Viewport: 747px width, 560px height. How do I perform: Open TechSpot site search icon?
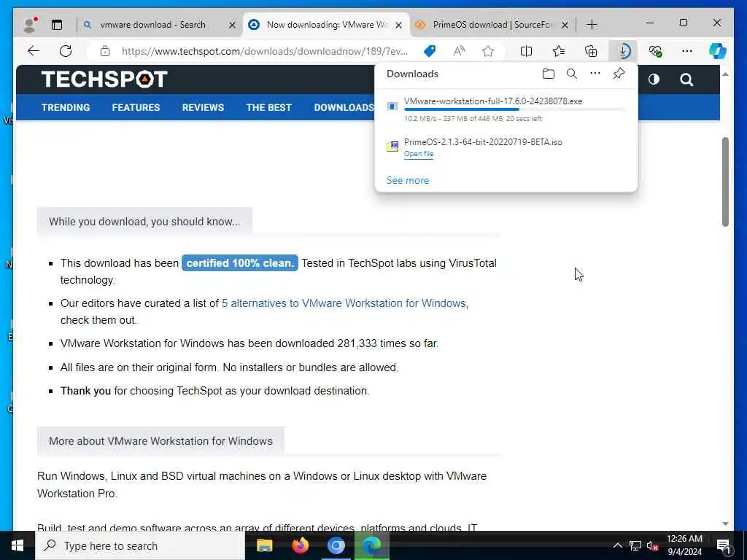[x=686, y=79]
